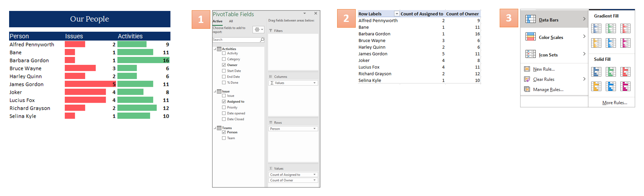Select blue gradient fill data bar

596,28
